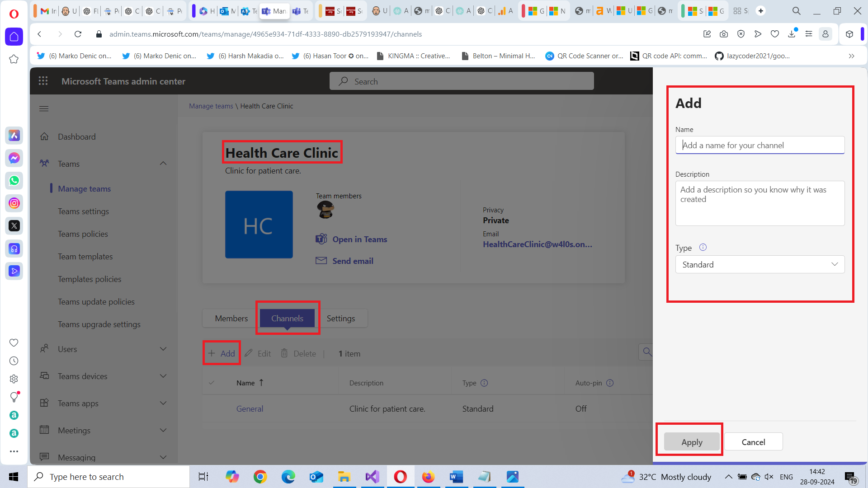Switch to the Channels tab
The image size is (868, 488).
click(x=287, y=318)
